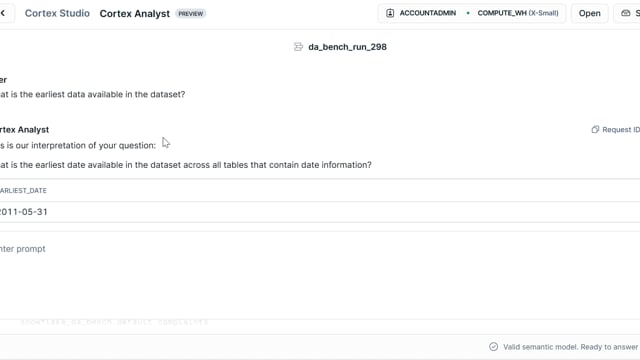The width and height of the screenshot is (640, 360).
Task: Click the interpreted question text
Action: pyautogui.click(x=186, y=165)
